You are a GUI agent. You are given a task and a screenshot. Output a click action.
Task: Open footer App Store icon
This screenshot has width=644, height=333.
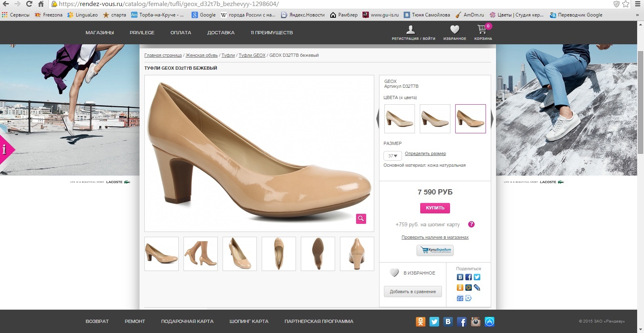(490, 321)
